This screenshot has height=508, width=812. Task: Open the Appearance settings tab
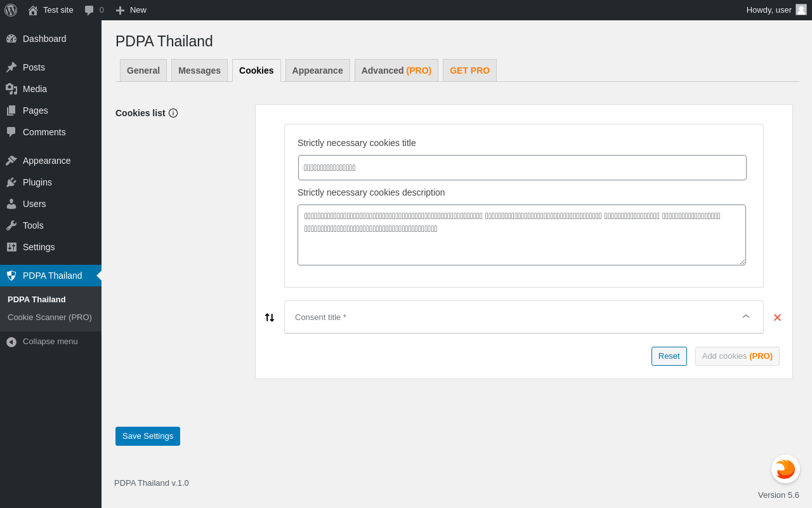tap(318, 70)
